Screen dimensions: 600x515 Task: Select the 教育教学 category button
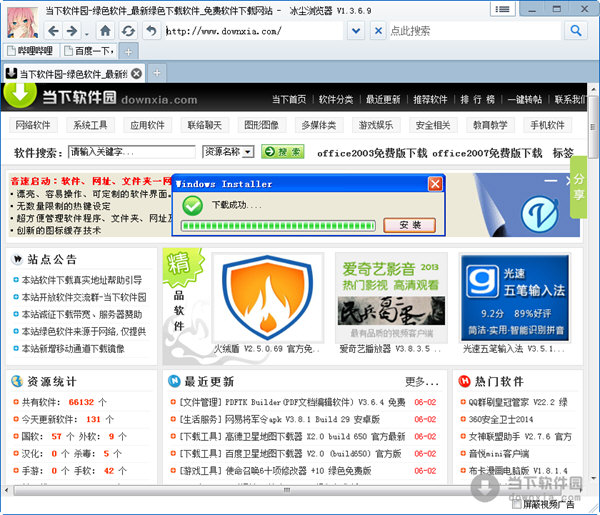point(490,125)
